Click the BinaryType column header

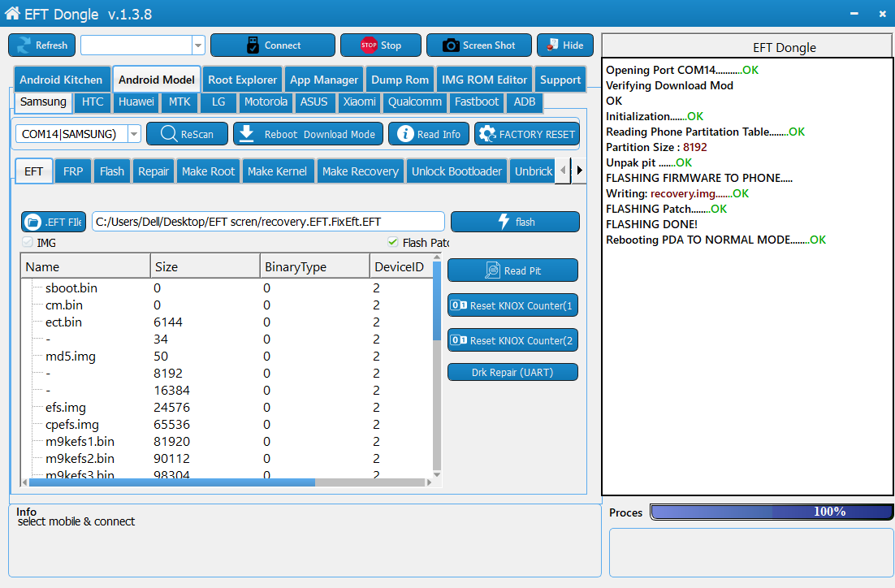(x=315, y=266)
